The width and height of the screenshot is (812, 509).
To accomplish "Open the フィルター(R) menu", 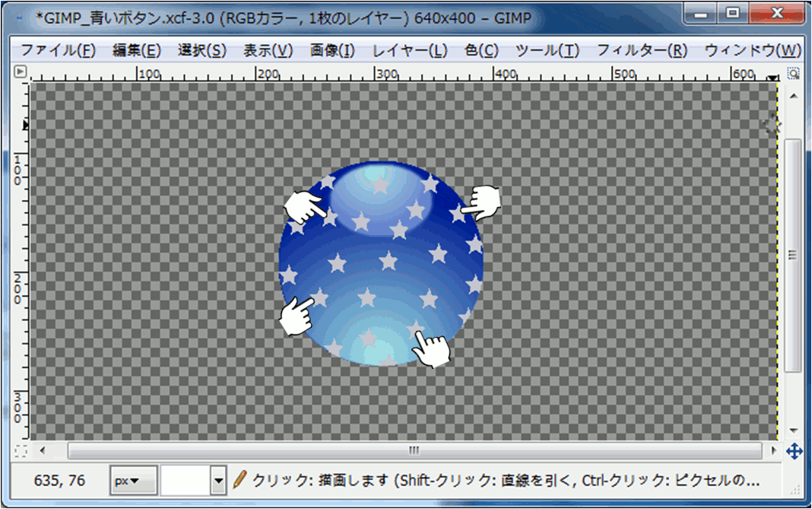I will (x=641, y=51).
